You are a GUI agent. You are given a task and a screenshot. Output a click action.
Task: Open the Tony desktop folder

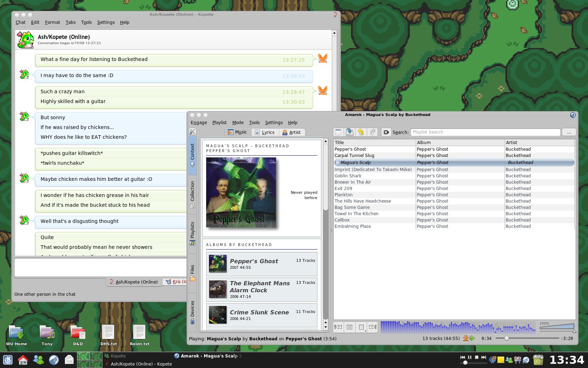[x=47, y=335]
